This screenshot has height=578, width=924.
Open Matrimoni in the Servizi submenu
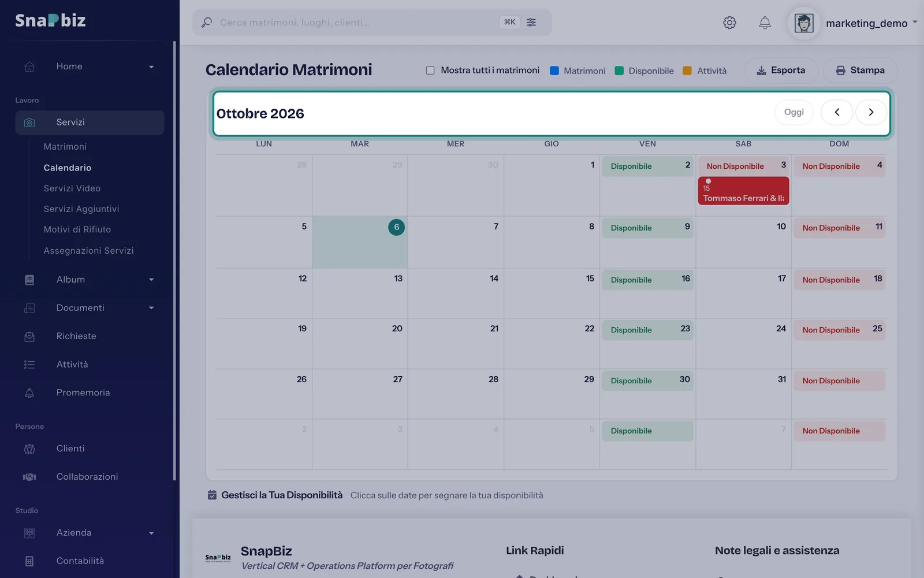coord(65,147)
